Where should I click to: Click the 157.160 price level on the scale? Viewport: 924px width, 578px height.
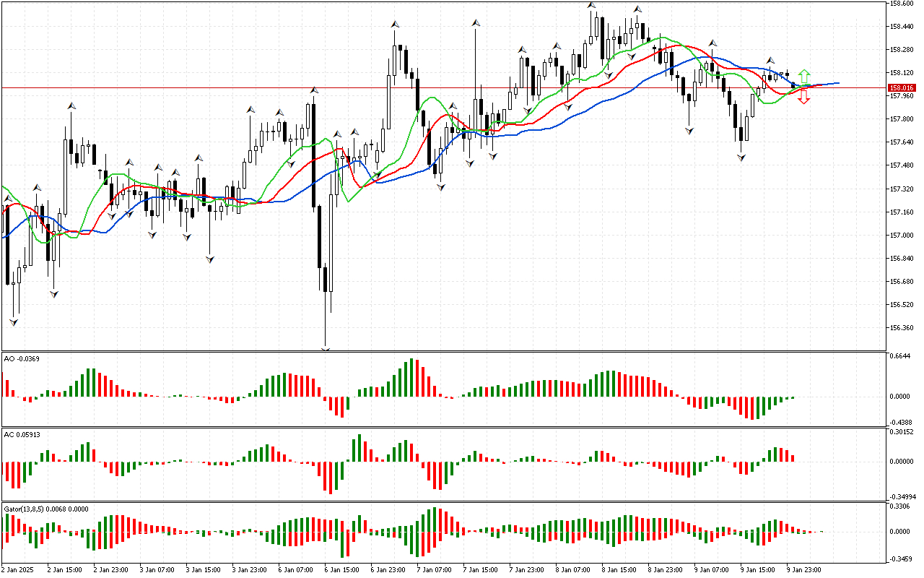click(903, 212)
